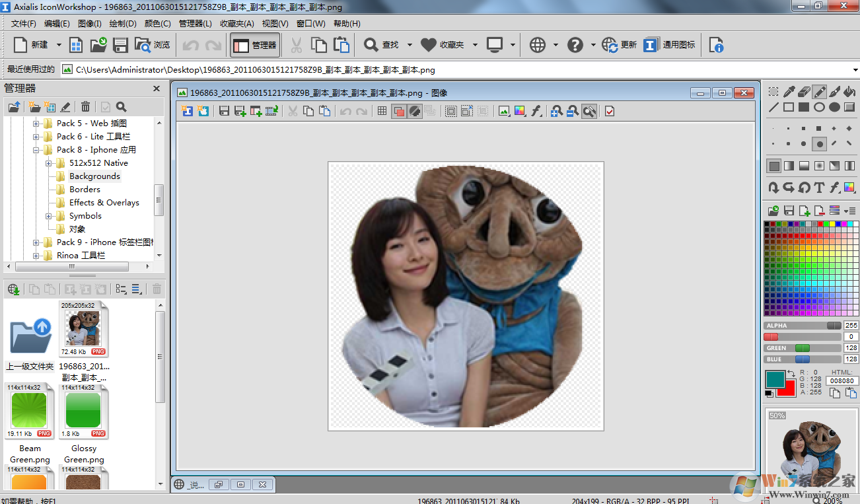Open the 浏览 browse folder icon
Image resolution: width=860 pixels, height=504 pixels.
pos(152,45)
